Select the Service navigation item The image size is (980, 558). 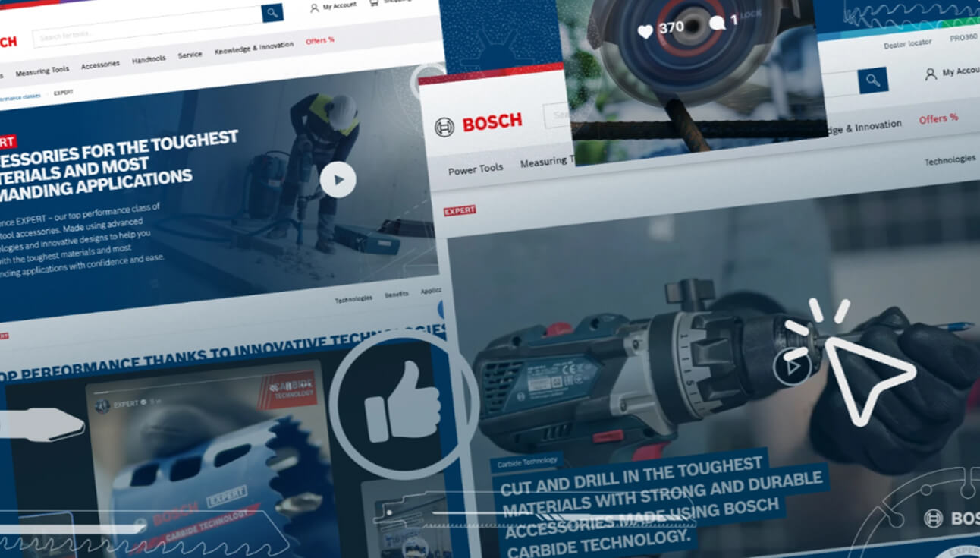pos(190,55)
